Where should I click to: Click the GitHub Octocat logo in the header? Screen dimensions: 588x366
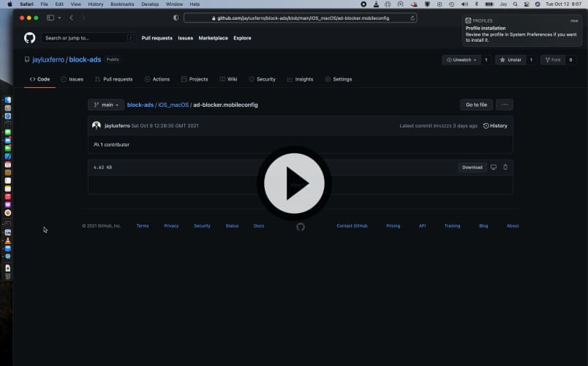[x=30, y=38]
